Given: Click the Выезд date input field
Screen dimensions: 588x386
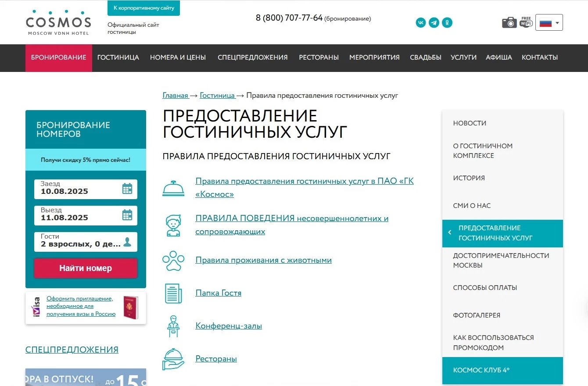Looking at the screenshot, I should coord(79,215).
